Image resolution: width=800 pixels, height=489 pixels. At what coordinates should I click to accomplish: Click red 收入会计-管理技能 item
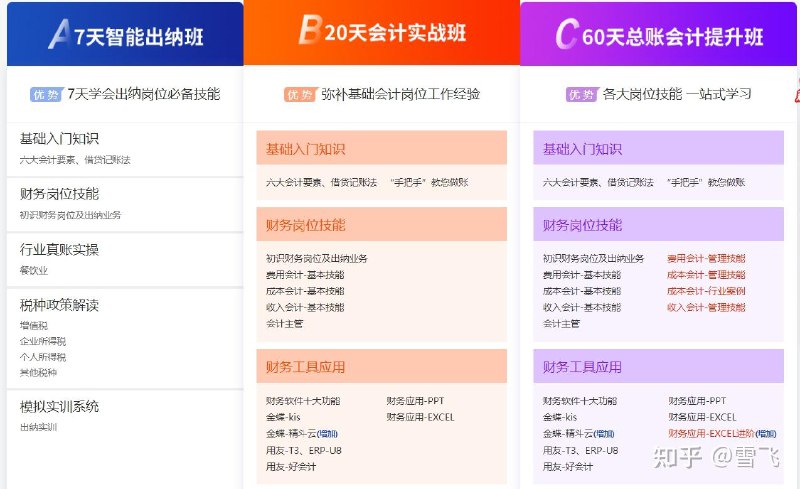pyautogui.click(x=706, y=307)
